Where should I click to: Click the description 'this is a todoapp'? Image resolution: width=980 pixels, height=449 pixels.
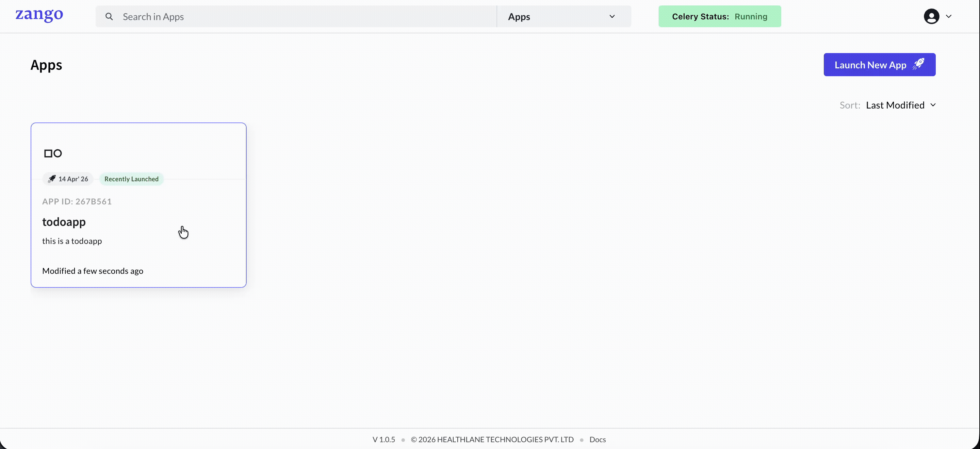coord(72,241)
